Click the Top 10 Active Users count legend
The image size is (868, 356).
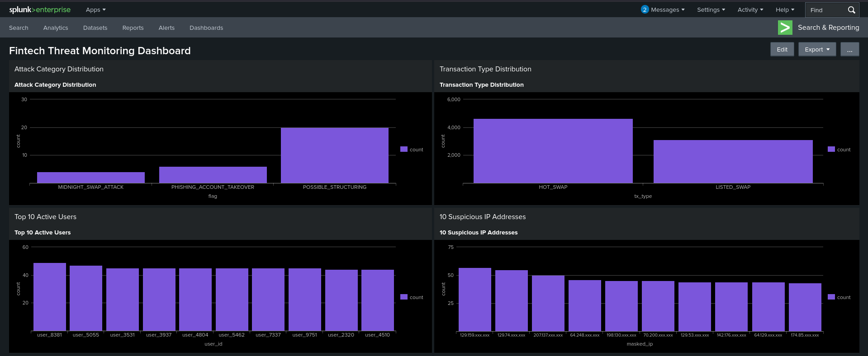412,297
